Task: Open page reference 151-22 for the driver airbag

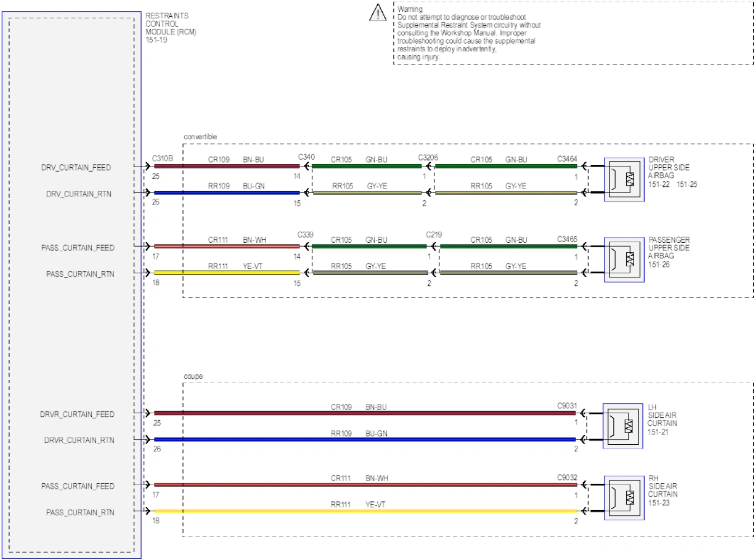Action: coord(659,185)
